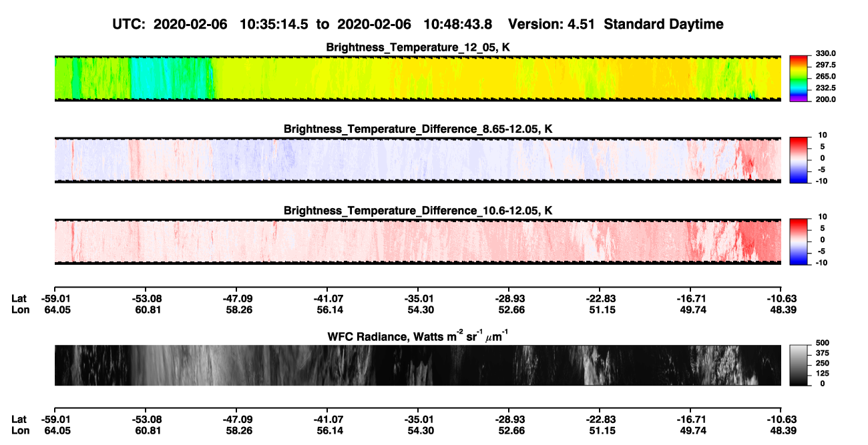868x445 pixels.
Task: Click the 297.5 colorbar label
Action: coord(825,65)
